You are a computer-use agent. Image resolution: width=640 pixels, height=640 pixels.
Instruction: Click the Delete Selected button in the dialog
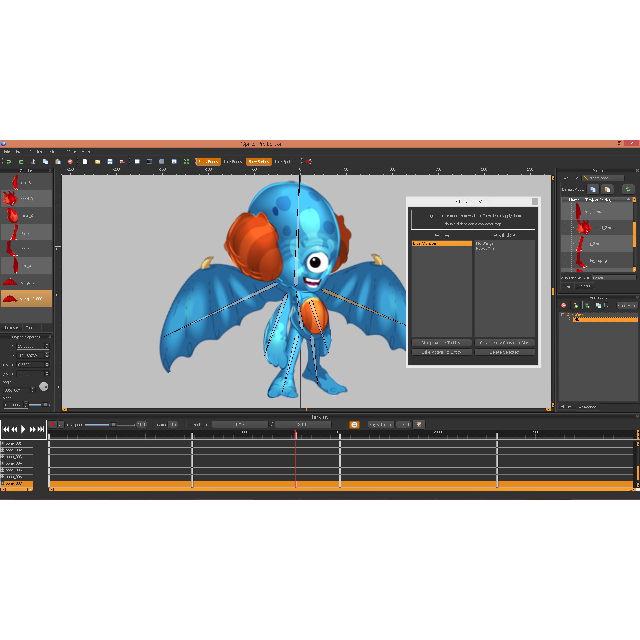505,352
